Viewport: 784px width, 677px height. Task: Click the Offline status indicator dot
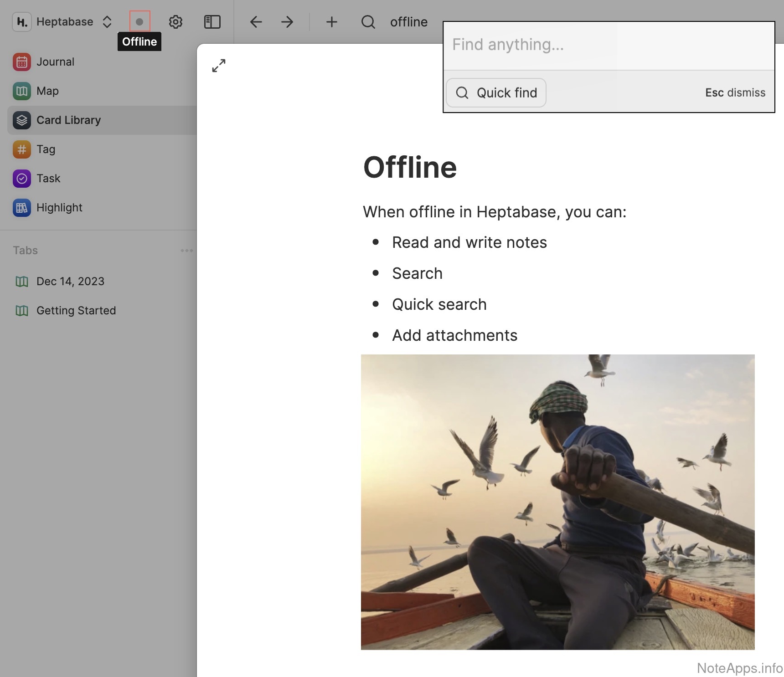point(139,21)
